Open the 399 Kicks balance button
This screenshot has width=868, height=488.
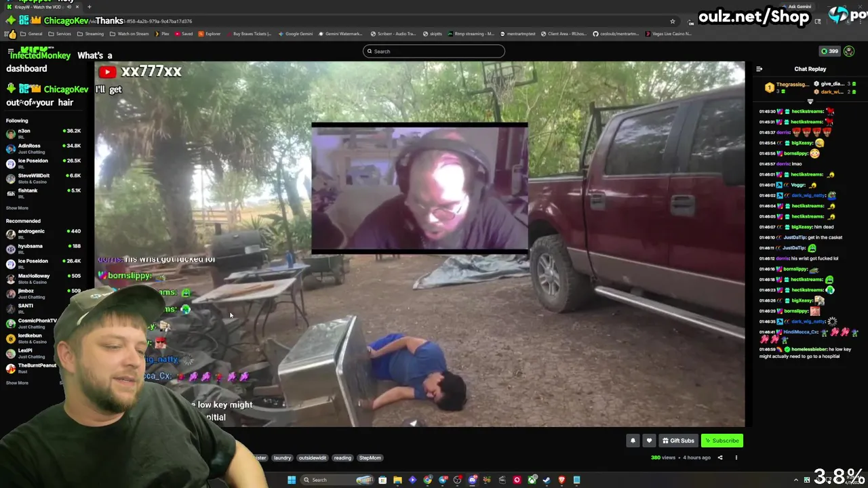(x=829, y=52)
